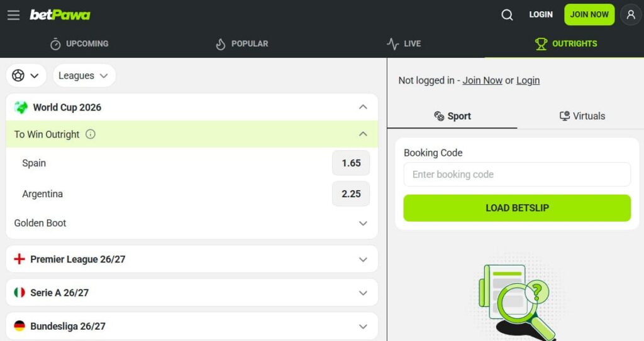Screen dimensions: 644x341
Task: Switch to the Popular tab
Action: click(x=242, y=43)
